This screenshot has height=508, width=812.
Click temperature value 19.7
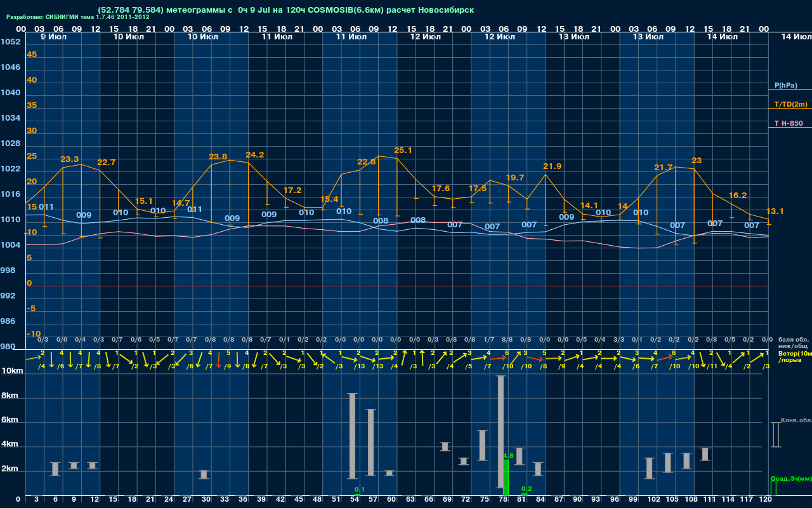click(x=515, y=178)
